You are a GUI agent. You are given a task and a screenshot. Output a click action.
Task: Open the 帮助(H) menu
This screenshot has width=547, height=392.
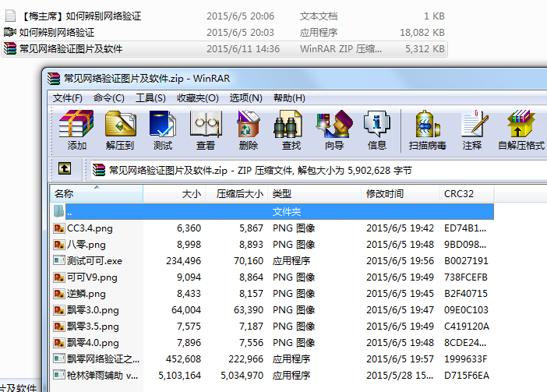click(x=289, y=98)
